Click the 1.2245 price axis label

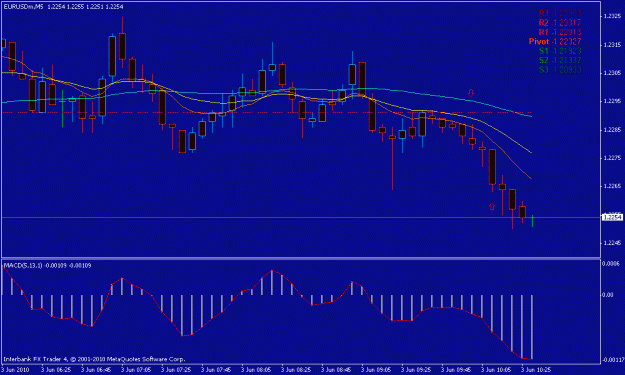tap(613, 243)
